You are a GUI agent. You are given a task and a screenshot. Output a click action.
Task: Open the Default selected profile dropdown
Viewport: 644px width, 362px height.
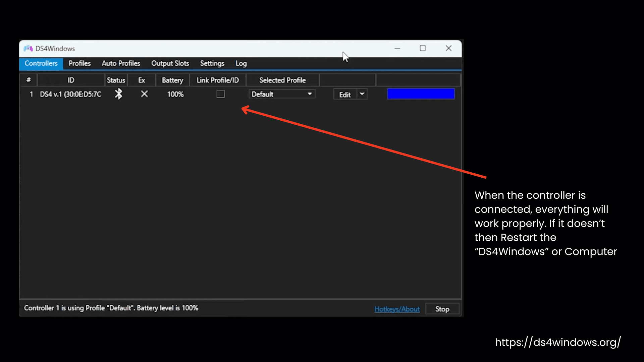pyautogui.click(x=282, y=94)
